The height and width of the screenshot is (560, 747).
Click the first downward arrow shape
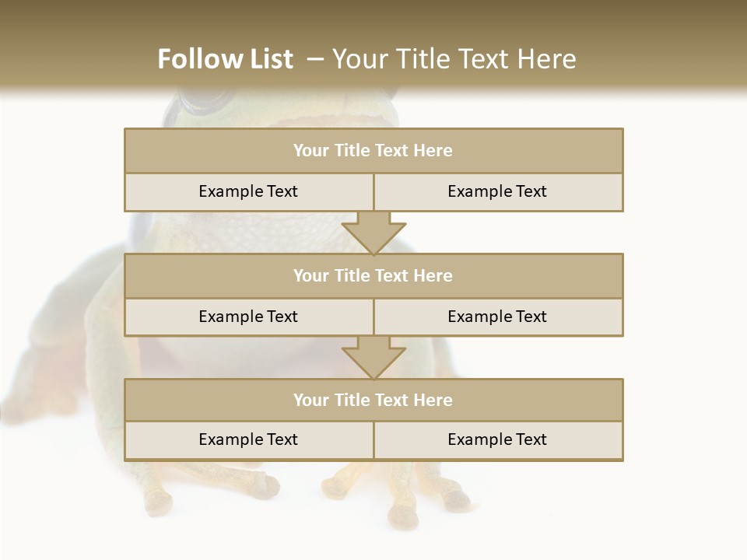pyautogui.click(x=374, y=233)
